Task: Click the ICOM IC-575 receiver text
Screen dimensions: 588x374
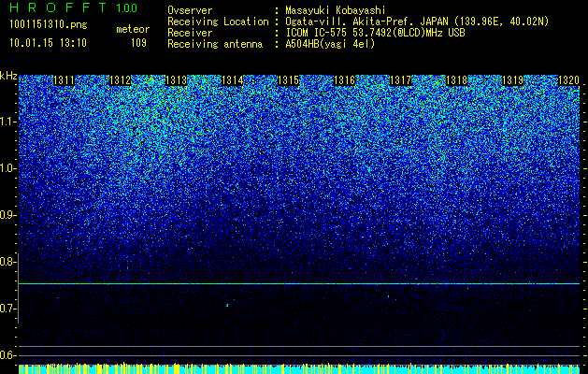Action: [x=375, y=33]
